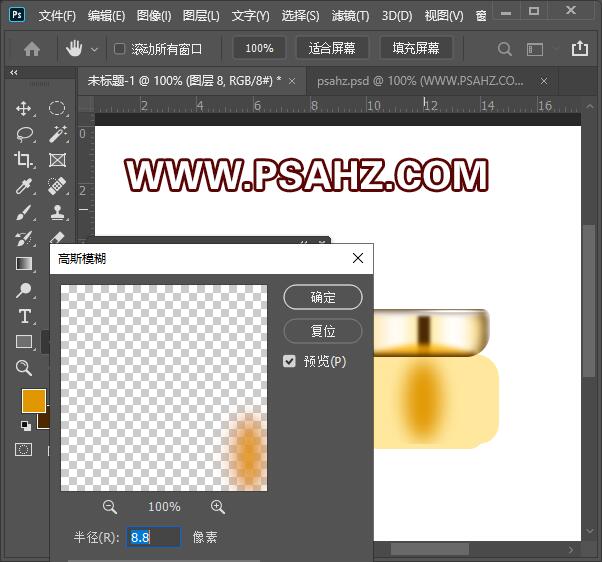This screenshot has width=602, height=562.
Task: Select the Elliptical Marquee tool
Action: tap(57, 109)
